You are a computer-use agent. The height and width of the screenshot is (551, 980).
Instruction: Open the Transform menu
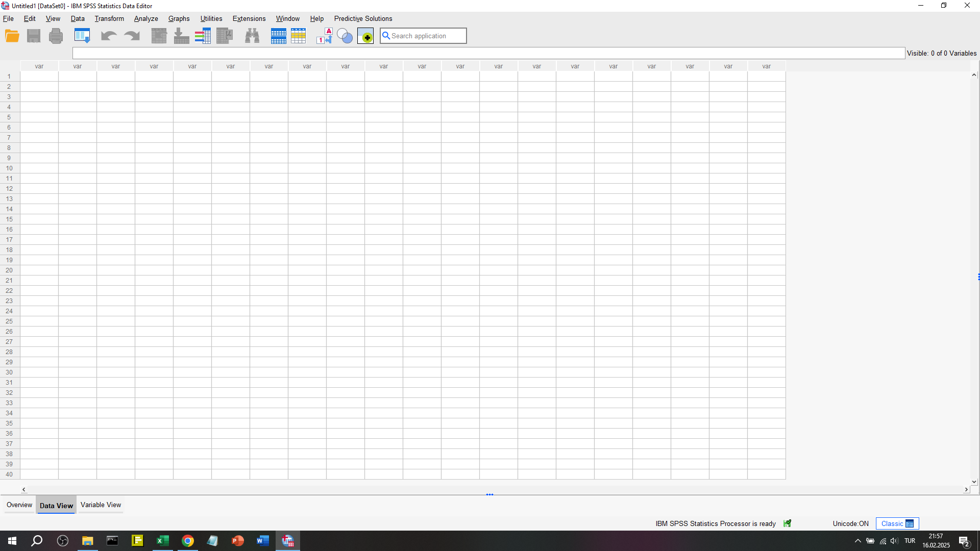(109, 18)
